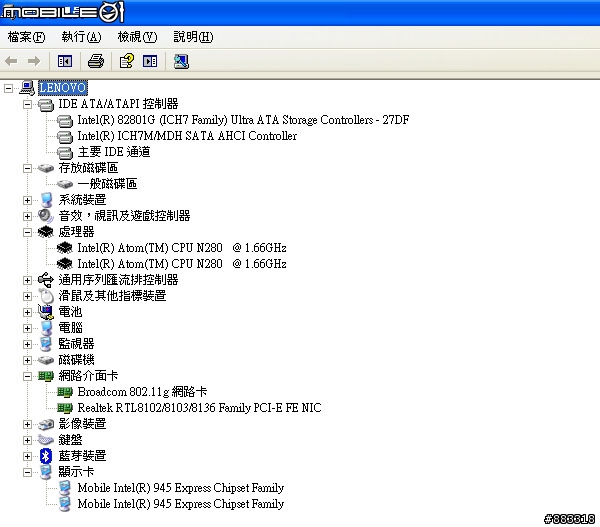Viewport: 600px width, 527px height.
Task: Expand the 電池 category
Action: point(27,313)
